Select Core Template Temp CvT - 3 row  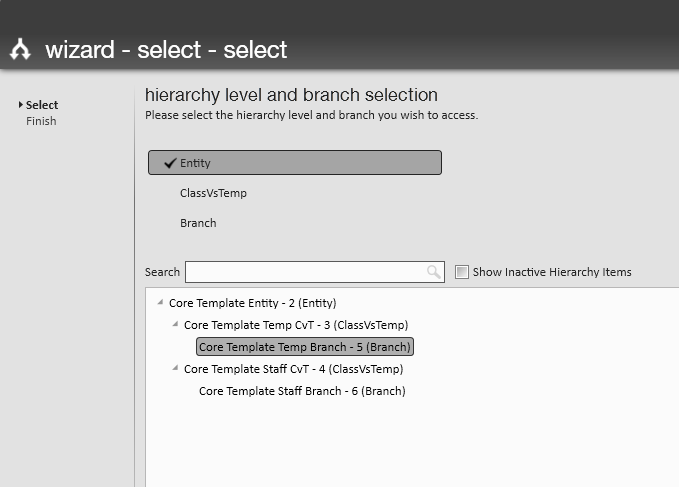(x=296, y=325)
